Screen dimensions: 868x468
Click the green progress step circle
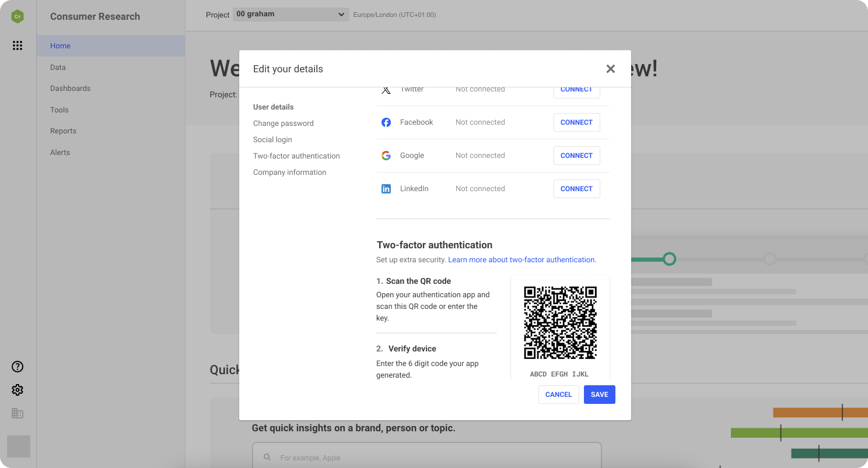point(670,259)
